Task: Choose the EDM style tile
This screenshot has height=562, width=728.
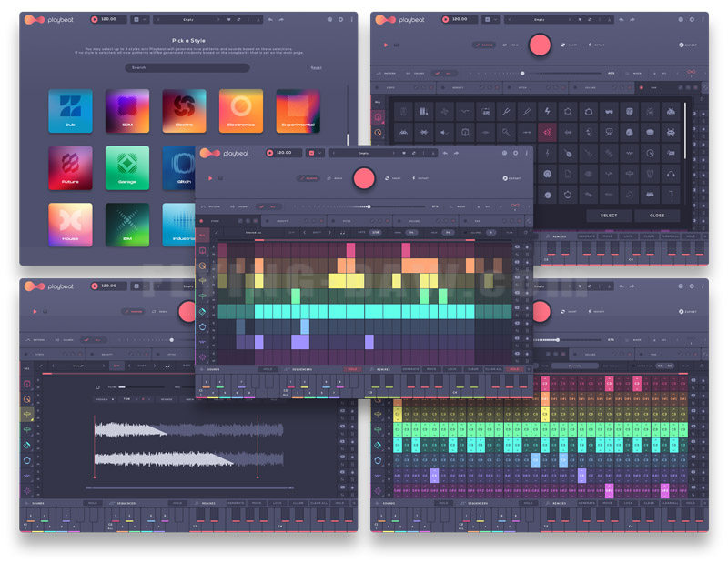Action: [x=127, y=111]
